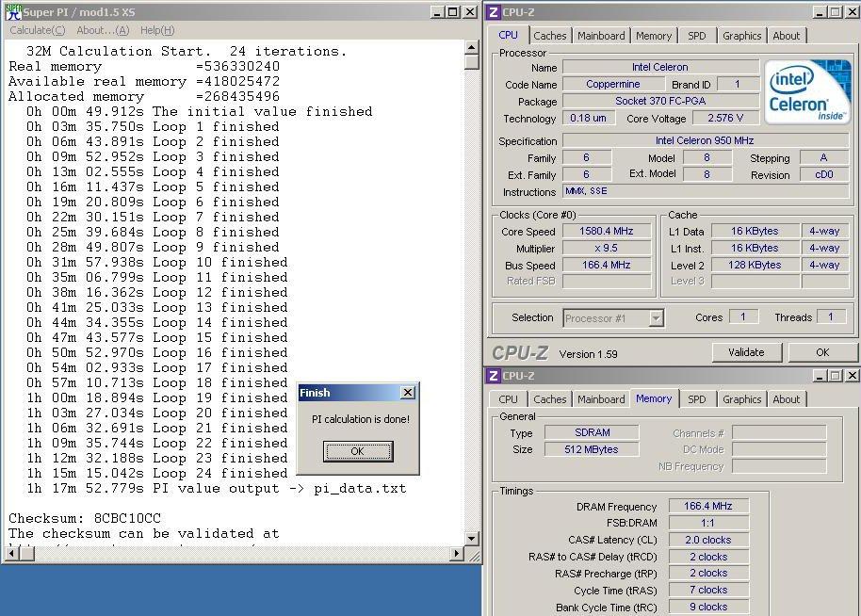Viewport: 861px width, 616px height.
Task: Select Mainboard tab in lower CPU-Z window
Action: [x=601, y=399]
